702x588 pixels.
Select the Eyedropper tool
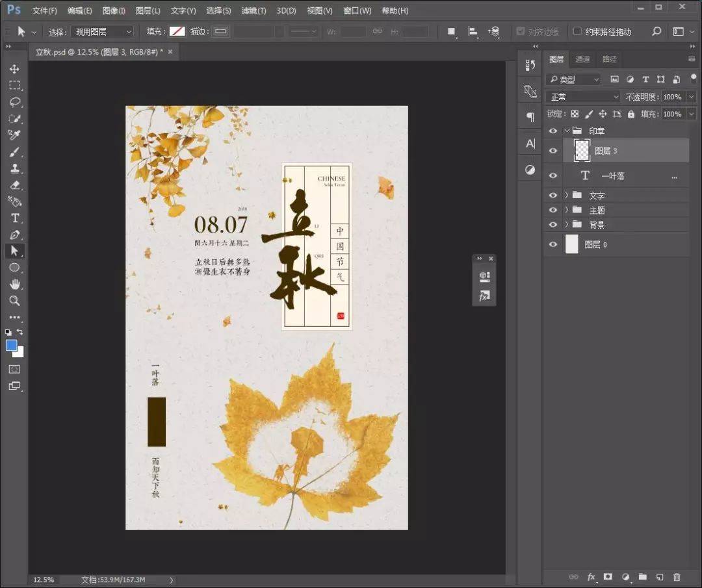point(14,134)
